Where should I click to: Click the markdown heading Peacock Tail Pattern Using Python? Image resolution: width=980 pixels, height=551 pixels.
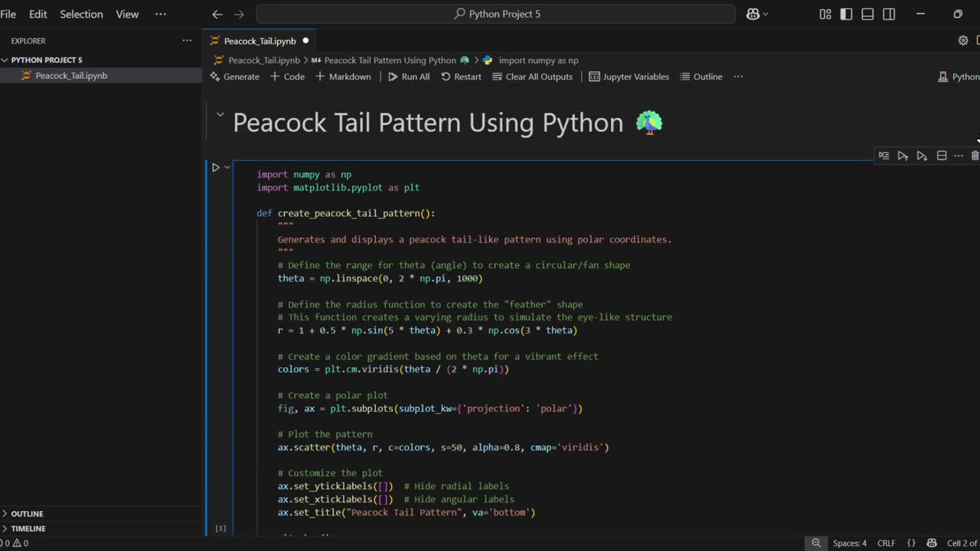click(x=428, y=122)
